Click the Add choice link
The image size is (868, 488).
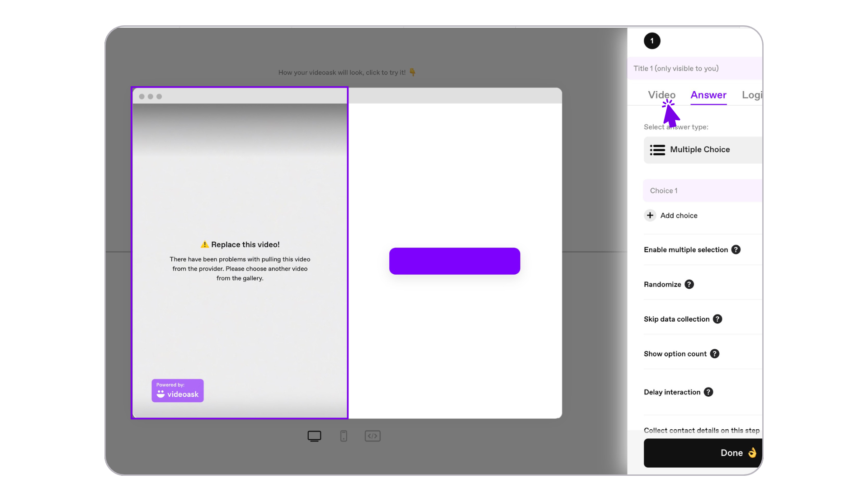(679, 216)
